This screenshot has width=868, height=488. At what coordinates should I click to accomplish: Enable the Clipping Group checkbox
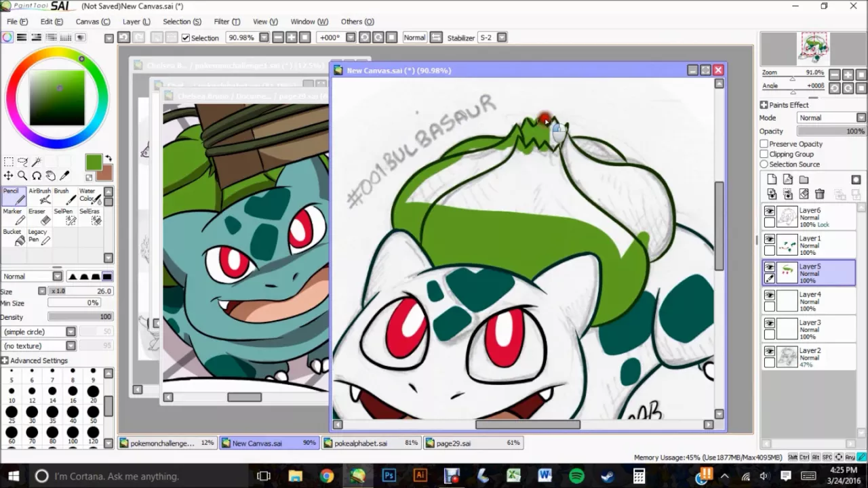tap(764, 154)
